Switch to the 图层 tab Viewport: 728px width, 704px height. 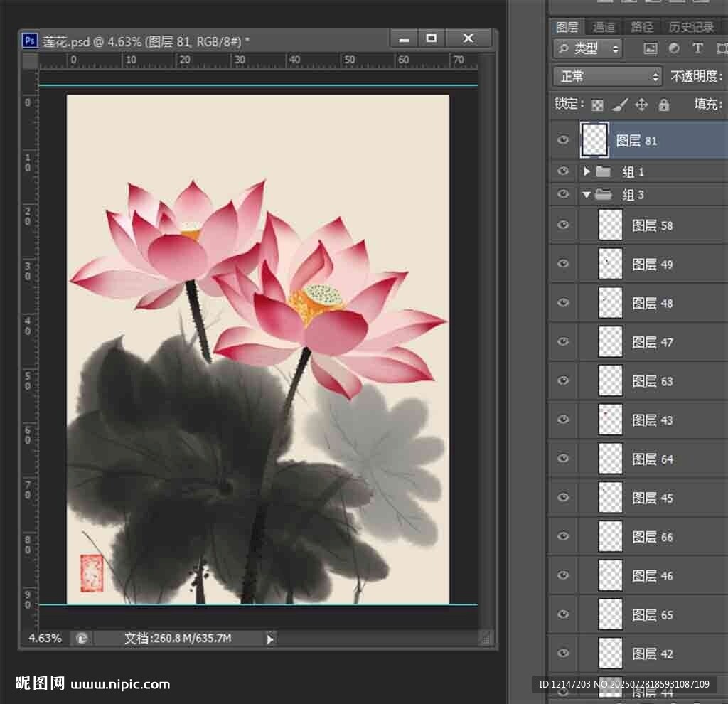tap(567, 28)
